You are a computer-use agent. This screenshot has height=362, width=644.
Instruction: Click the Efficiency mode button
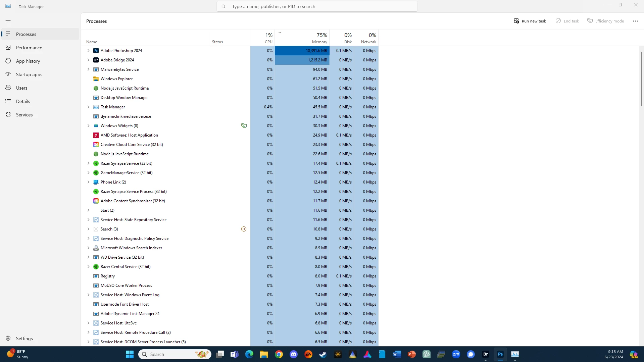coord(605,21)
